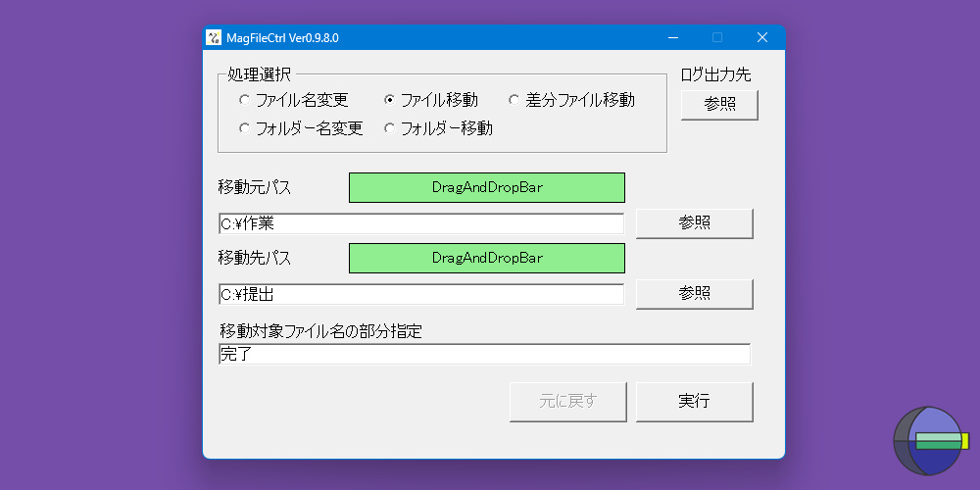Click the 処理選択 group label

259,74
